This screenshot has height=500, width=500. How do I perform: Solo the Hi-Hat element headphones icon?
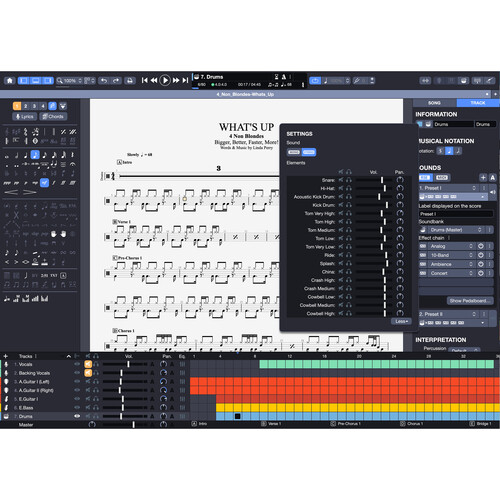349,188
